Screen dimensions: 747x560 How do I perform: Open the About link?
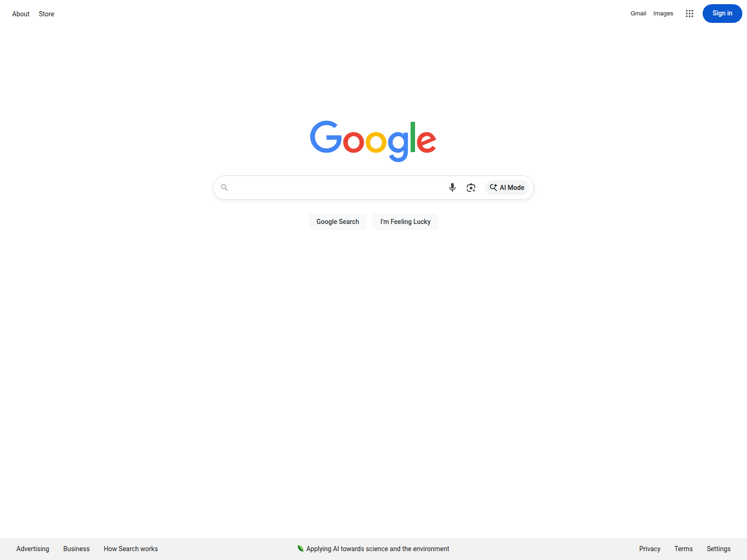coord(21,14)
